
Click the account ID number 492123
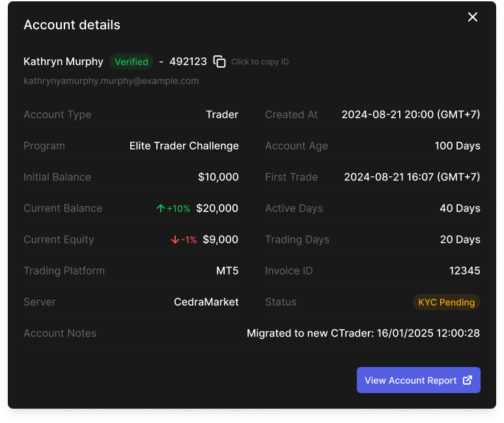188,62
